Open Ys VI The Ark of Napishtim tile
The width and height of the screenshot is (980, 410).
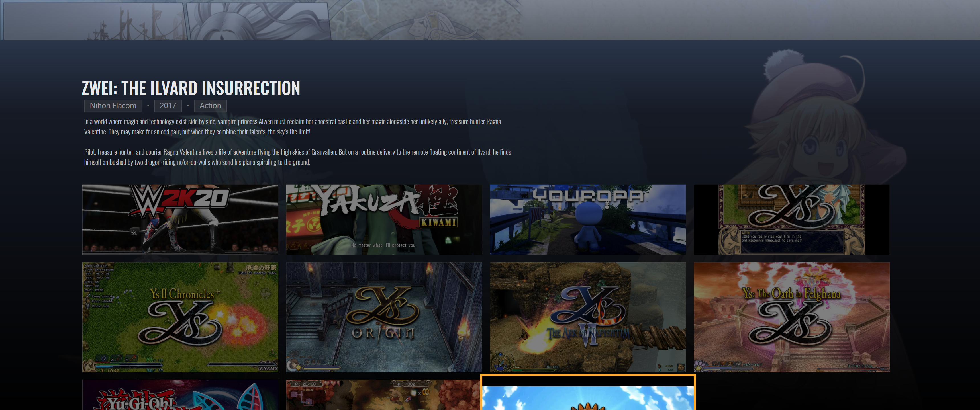(x=588, y=317)
